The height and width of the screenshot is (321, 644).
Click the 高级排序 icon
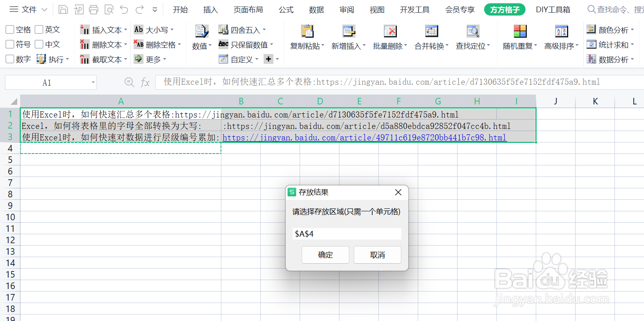[561, 31]
